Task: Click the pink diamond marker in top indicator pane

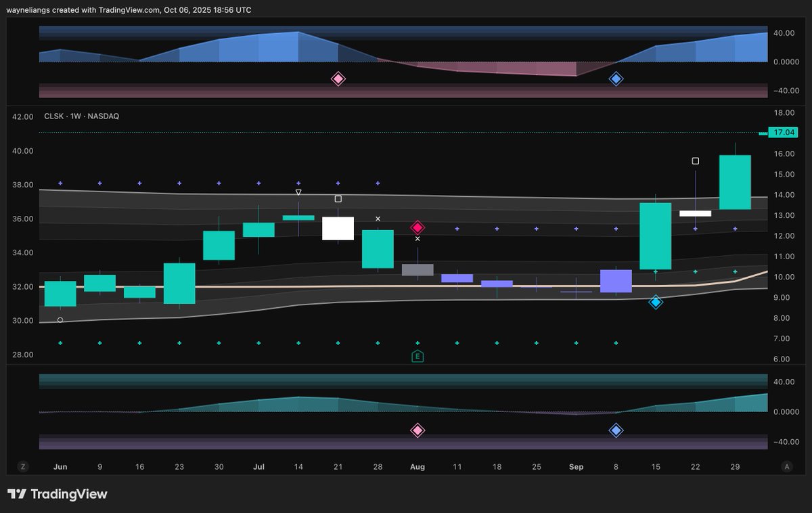Action: click(338, 79)
